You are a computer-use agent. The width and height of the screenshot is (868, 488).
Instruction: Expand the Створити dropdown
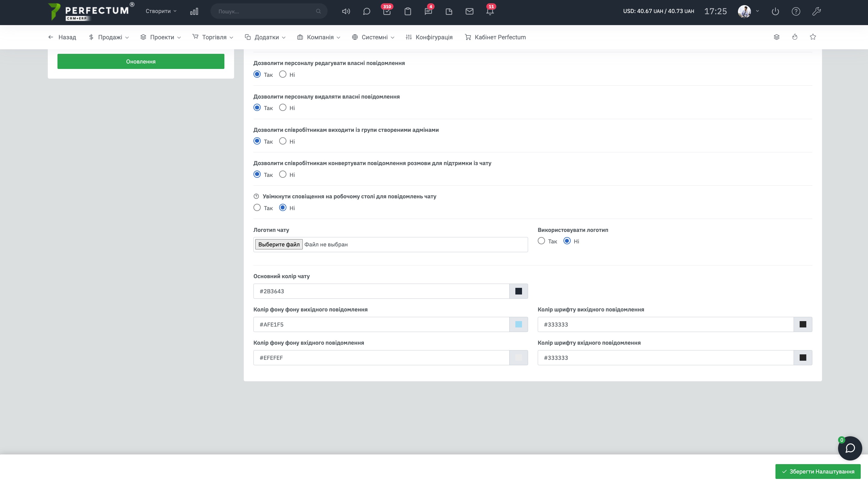point(161,11)
